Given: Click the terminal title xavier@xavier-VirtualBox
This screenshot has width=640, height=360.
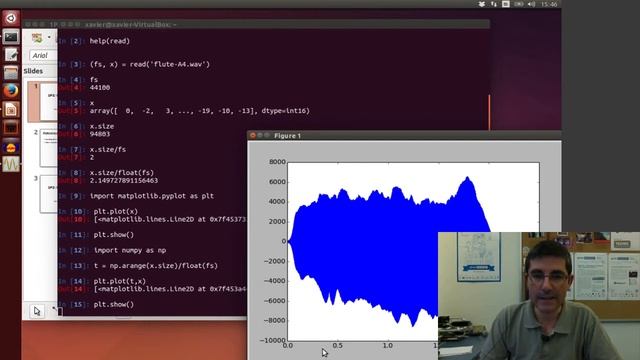Looking at the screenshot, I should click(131, 24).
